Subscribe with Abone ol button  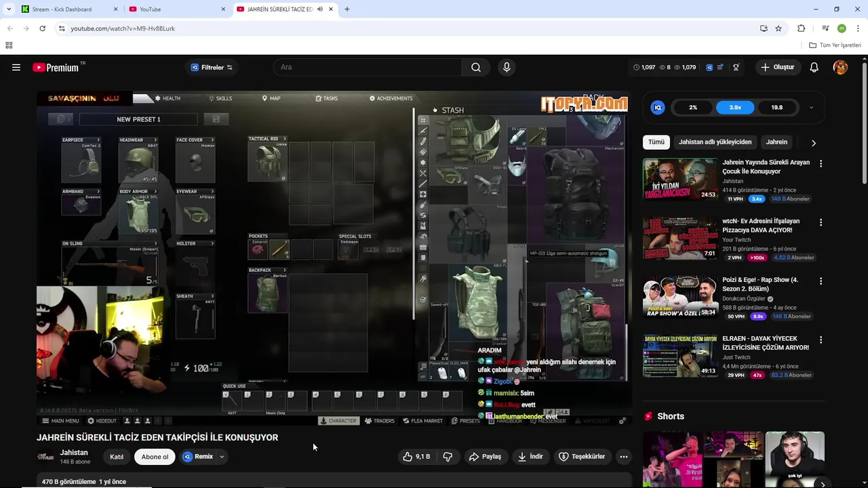(x=155, y=457)
